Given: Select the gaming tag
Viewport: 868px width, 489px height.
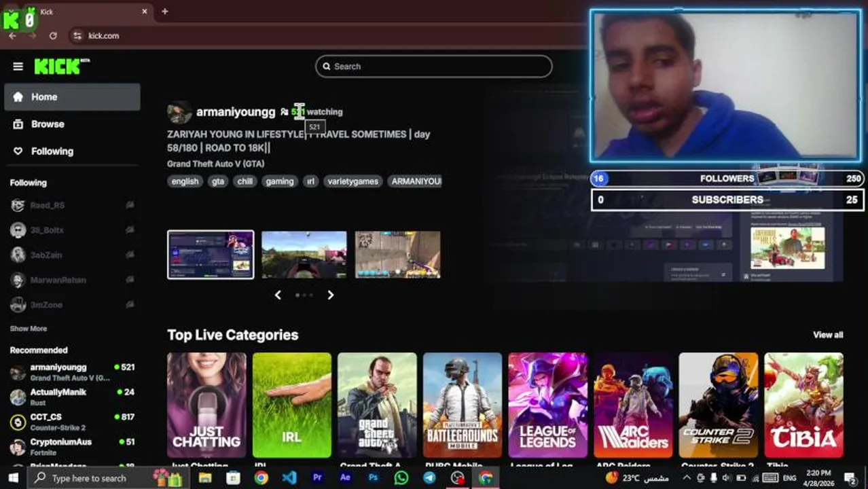Looking at the screenshot, I should 280,181.
